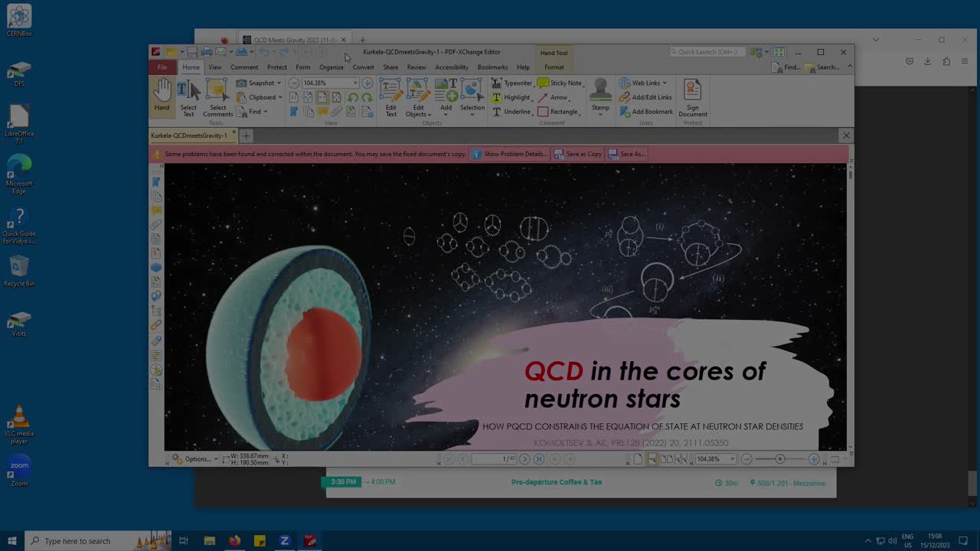Pick the Arrow drawing tool
The image size is (980, 551).
[553, 97]
